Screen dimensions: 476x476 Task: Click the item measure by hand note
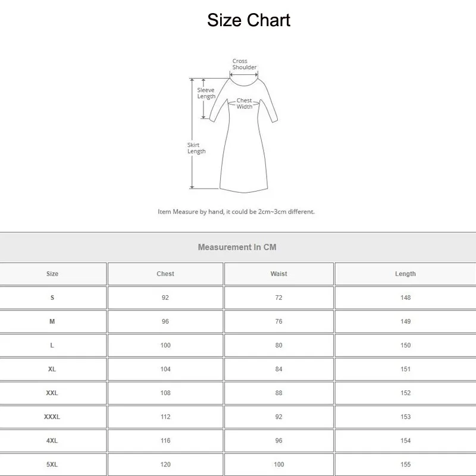click(x=236, y=211)
